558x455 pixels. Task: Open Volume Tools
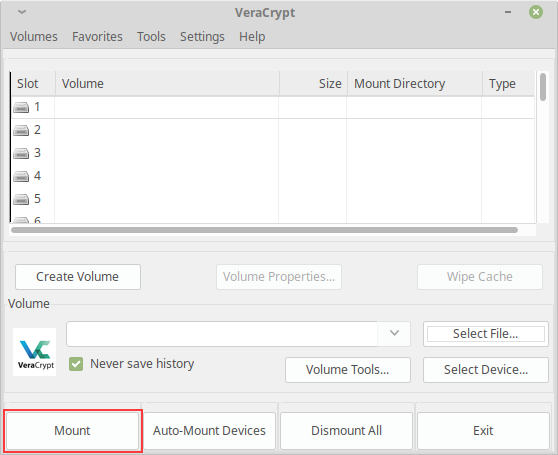point(348,370)
